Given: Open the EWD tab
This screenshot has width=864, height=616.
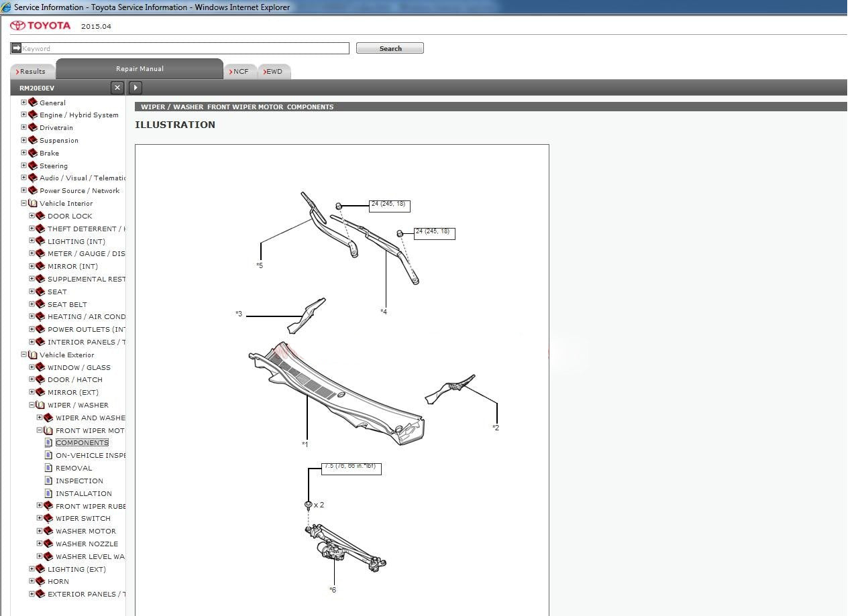Looking at the screenshot, I should [274, 71].
